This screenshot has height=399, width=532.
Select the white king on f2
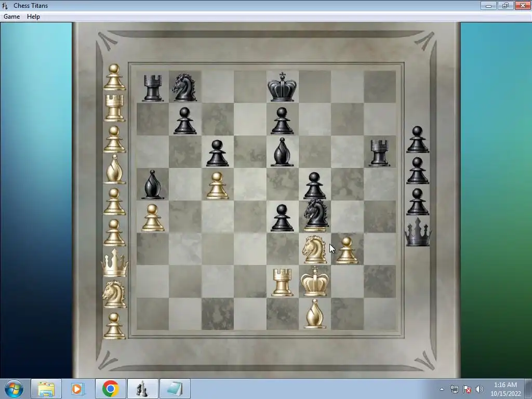point(314,281)
